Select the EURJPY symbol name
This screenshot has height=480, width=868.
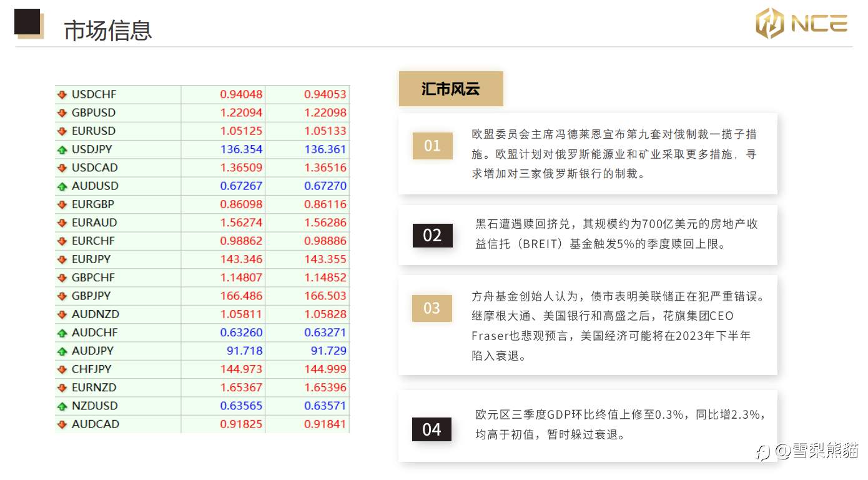tap(91, 259)
